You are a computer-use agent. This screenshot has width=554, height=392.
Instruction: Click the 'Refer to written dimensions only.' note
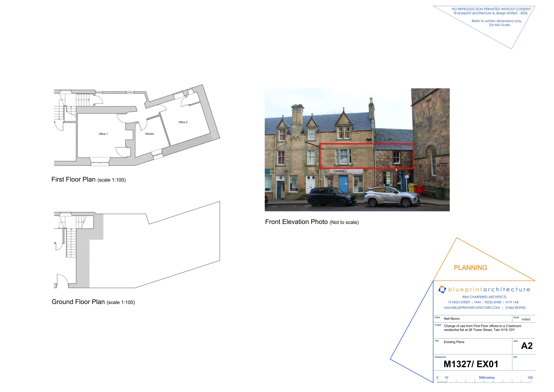pyautogui.click(x=497, y=21)
